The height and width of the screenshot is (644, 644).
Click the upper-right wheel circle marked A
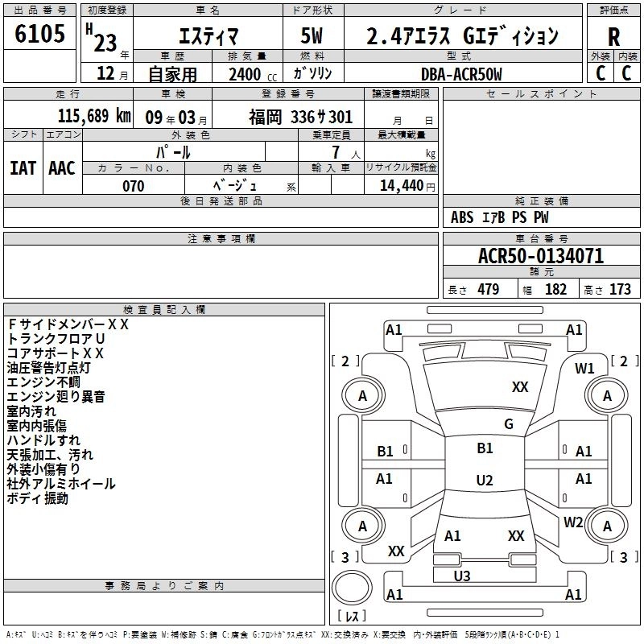pyautogui.click(x=607, y=395)
